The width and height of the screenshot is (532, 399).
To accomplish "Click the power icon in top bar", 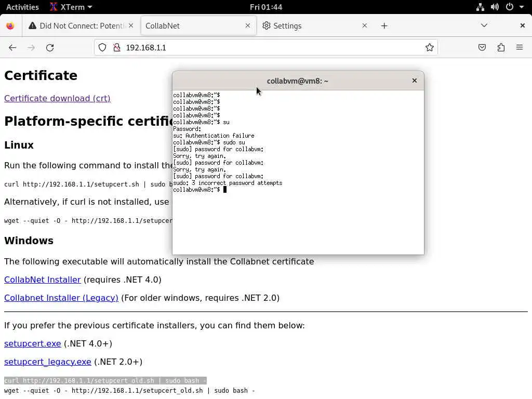I will (509, 7).
